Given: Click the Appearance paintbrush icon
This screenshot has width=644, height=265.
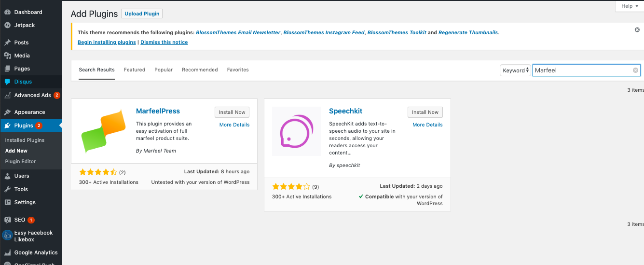Looking at the screenshot, I should click(7, 112).
